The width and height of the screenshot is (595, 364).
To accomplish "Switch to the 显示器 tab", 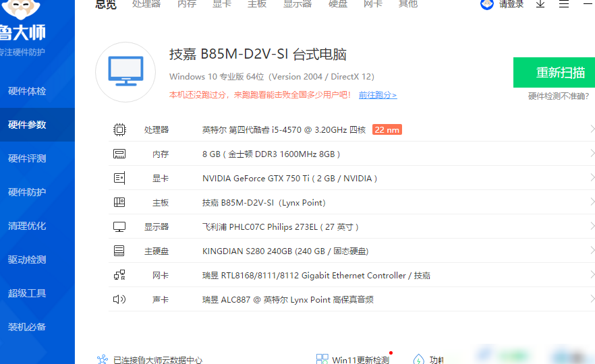I will coord(297,4).
